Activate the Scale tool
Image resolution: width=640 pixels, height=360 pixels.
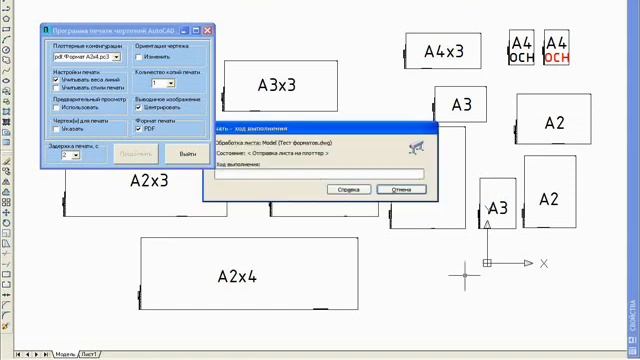pyautogui.click(x=6, y=233)
